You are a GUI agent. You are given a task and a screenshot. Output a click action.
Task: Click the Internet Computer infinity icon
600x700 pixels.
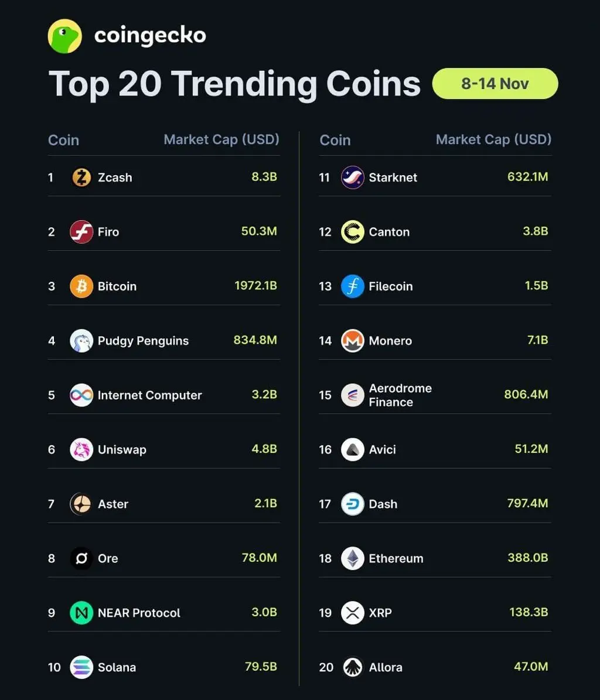81,395
